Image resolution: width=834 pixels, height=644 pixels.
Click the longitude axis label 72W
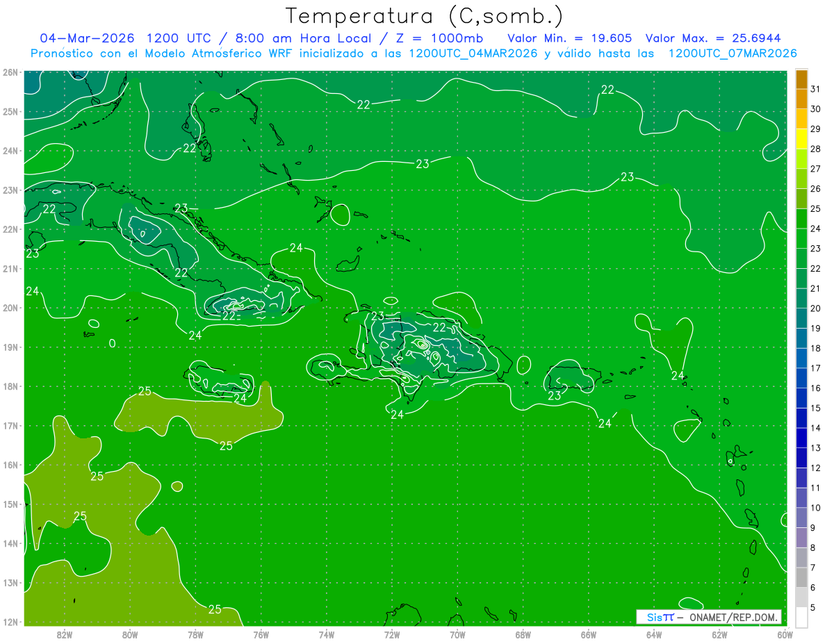pyautogui.click(x=392, y=634)
